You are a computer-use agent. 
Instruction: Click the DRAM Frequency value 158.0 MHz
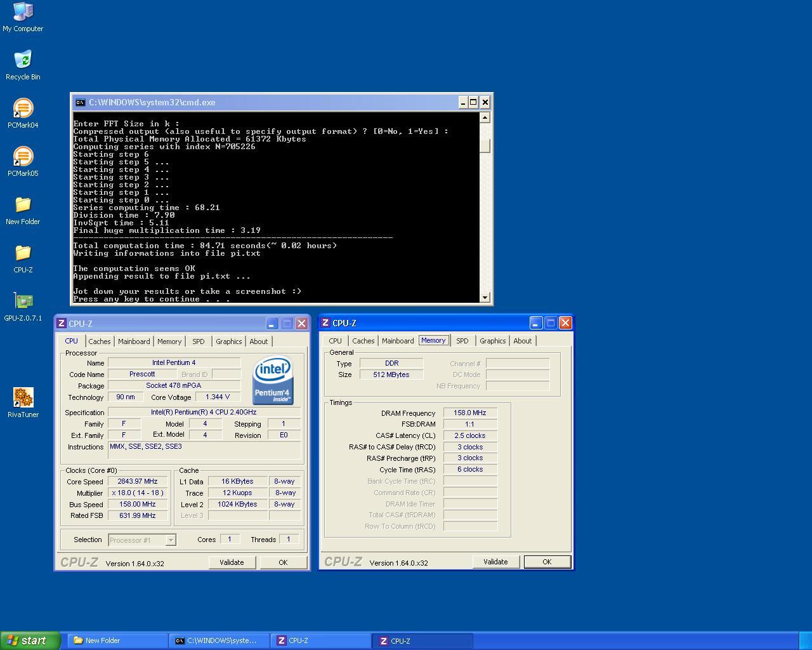click(x=470, y=413)
